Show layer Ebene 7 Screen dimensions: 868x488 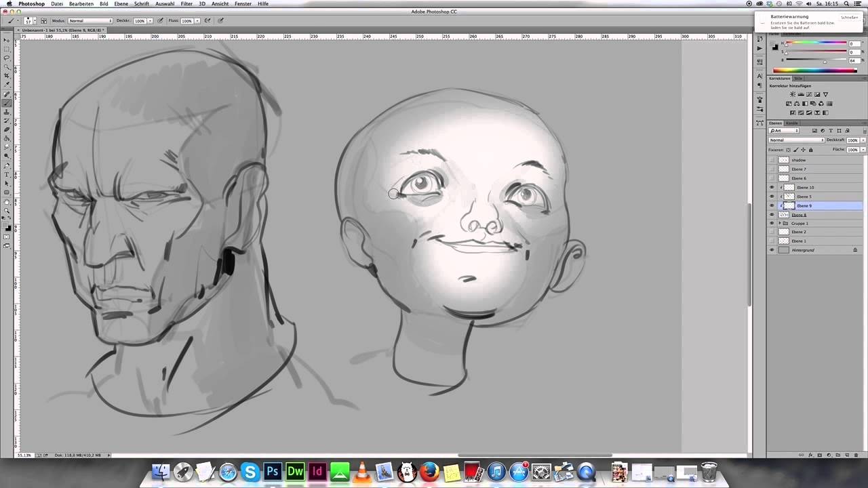(x=772, y=169)
